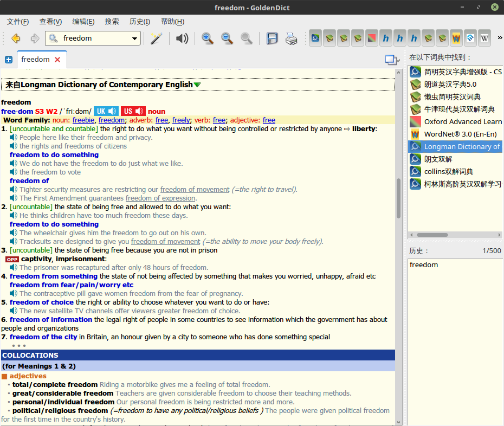504x426 pixels.
Task: Click the zoom in magnifier
Action: click(x=208, y=38)
